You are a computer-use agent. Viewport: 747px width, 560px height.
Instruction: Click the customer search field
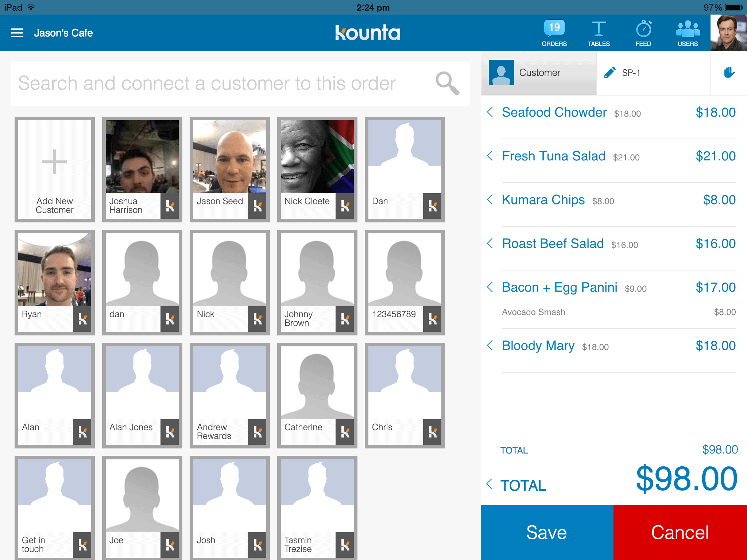point(240,83)
